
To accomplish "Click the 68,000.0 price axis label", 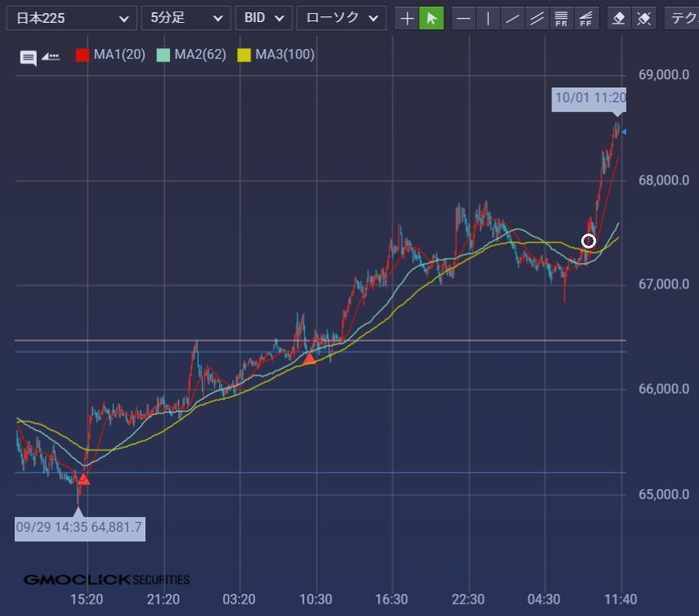I will point(664,181).
